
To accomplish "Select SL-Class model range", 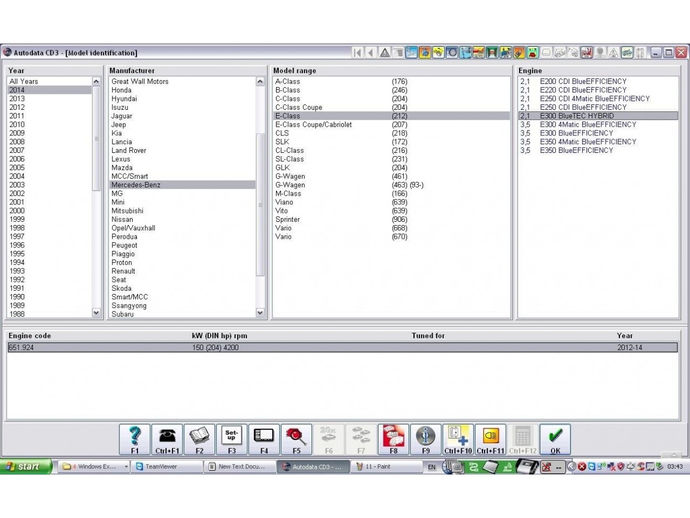I will (392, 159).
